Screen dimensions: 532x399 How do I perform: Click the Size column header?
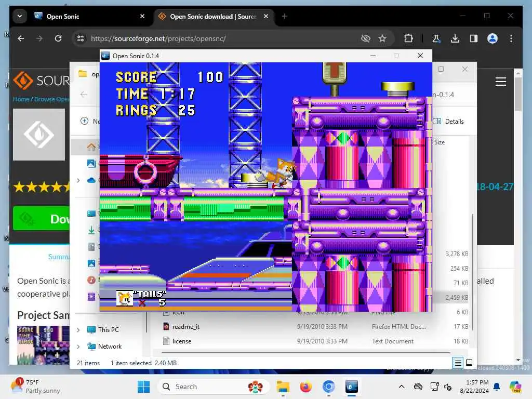click(440, 142)
